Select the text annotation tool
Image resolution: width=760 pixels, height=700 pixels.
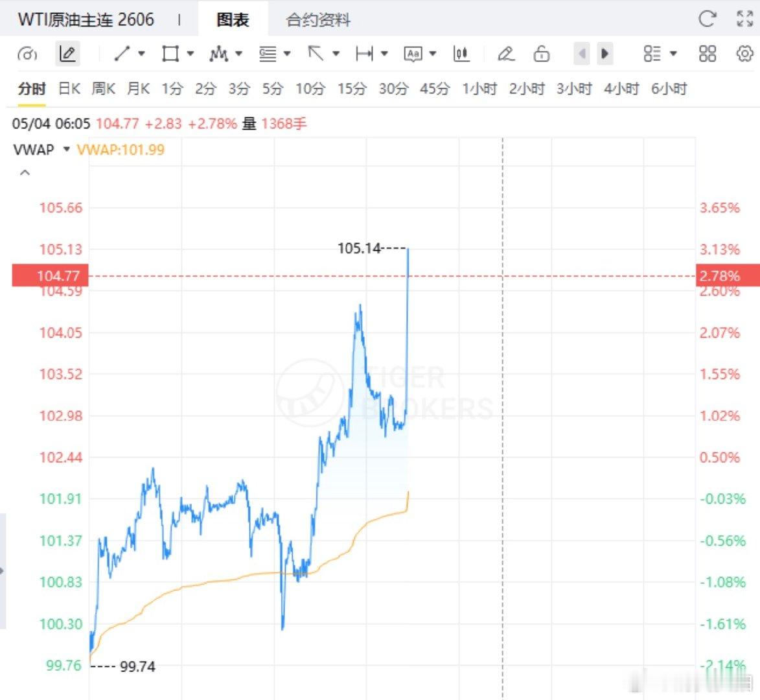pyautogui.click(x=413, y=54)
